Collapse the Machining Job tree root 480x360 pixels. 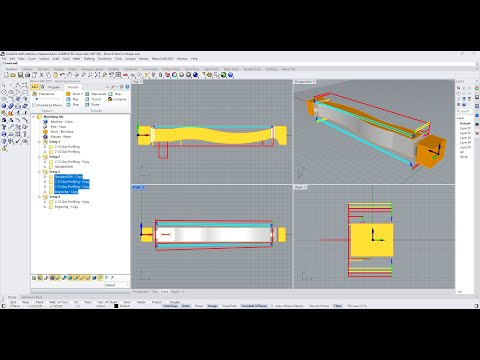point(33,117)
